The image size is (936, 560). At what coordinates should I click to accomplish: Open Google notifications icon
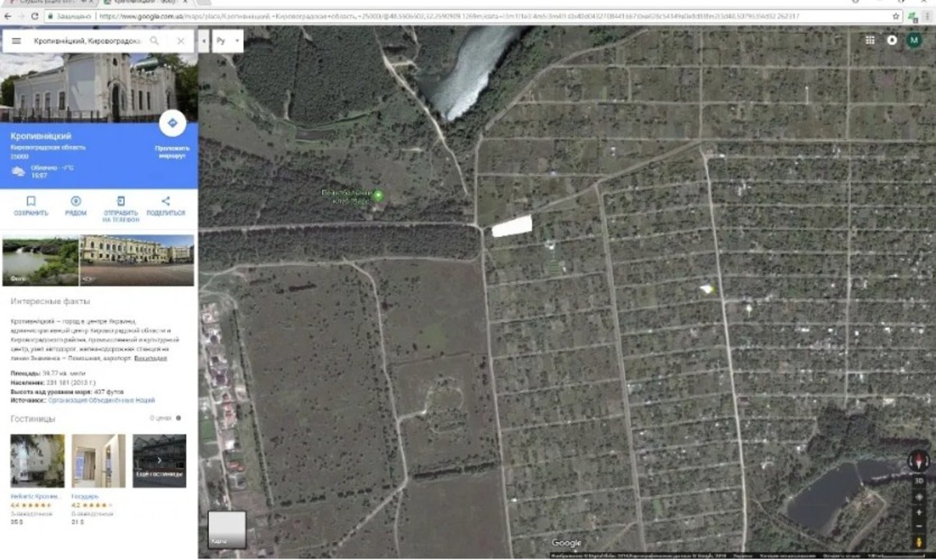pos(892,40)
